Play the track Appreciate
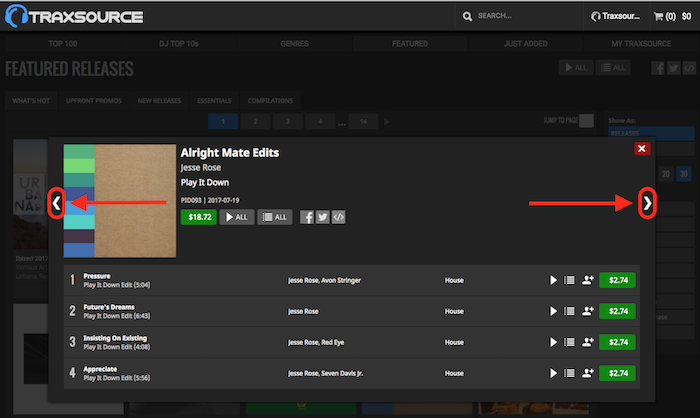 553,374
